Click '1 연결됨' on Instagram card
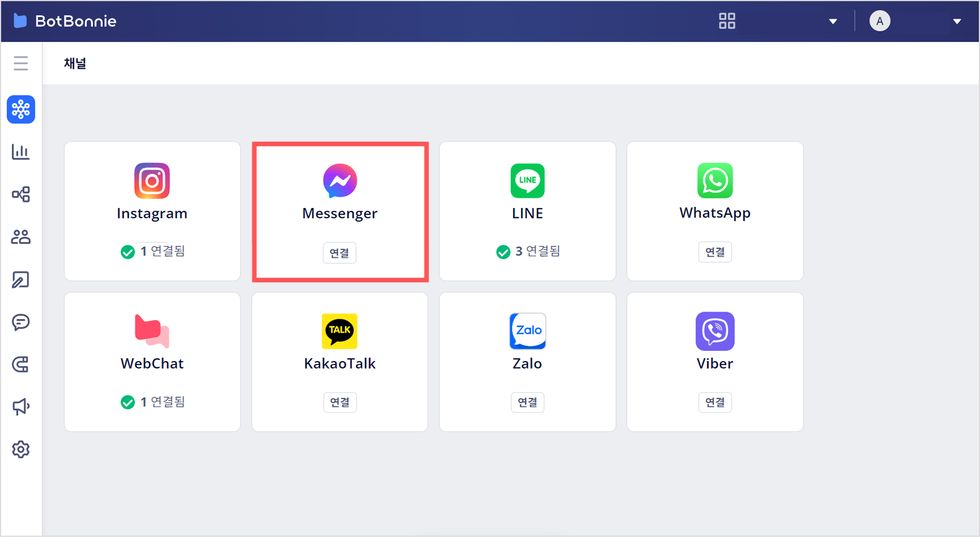Image resolution: width=980 pixels, height=537 pixels. (x=162, y=251)
